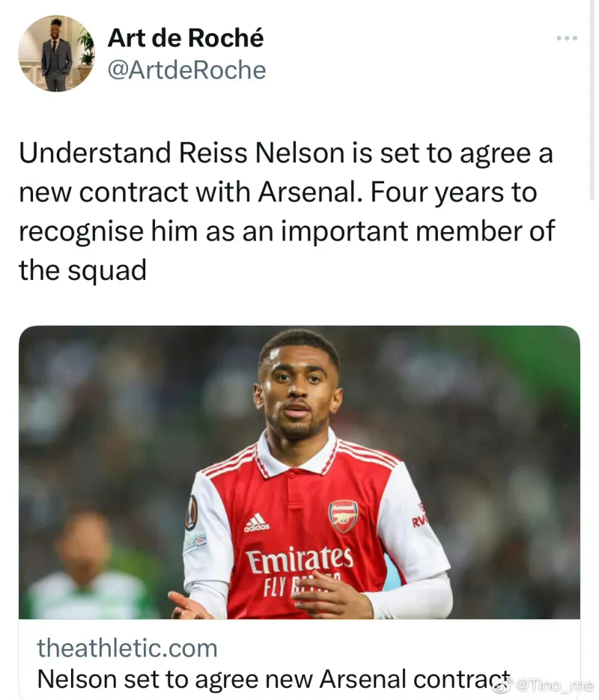Open Art de Roché's profile picture
Screen dimensions: 599x700
pos(56,54)
